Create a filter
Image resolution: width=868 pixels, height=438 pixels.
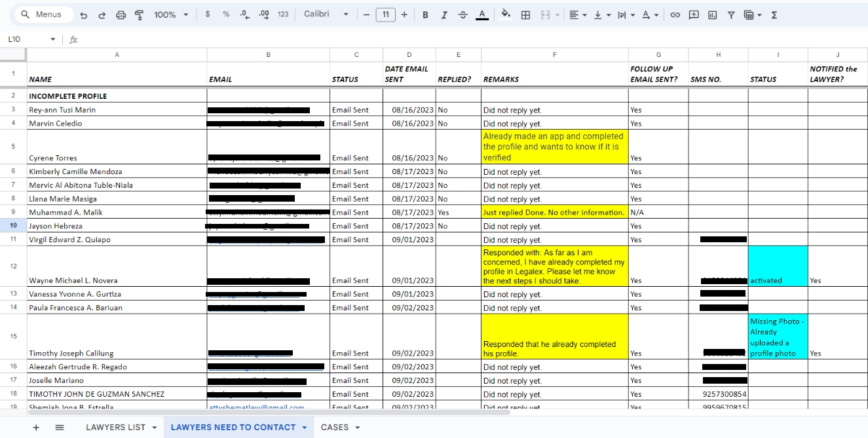[x=731, y=14]
